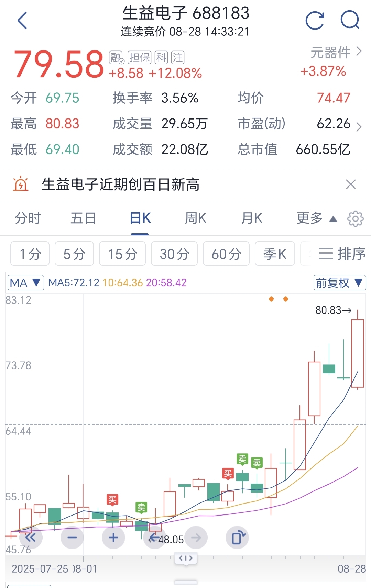This screenshot has width=371, height=588.
Task: Tap the first green 卖 marker above 48.05
Action: pos(141,507)
